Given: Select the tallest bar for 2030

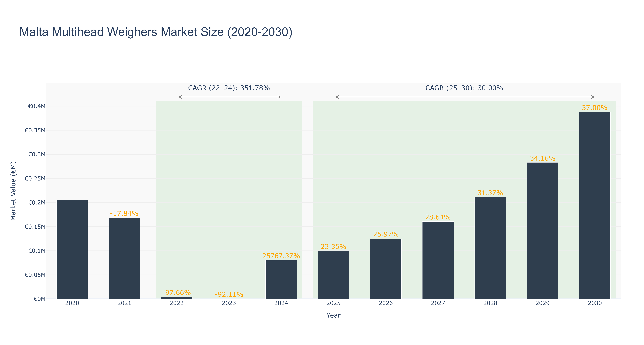Looking at the screenshot, I should [595, 206].
